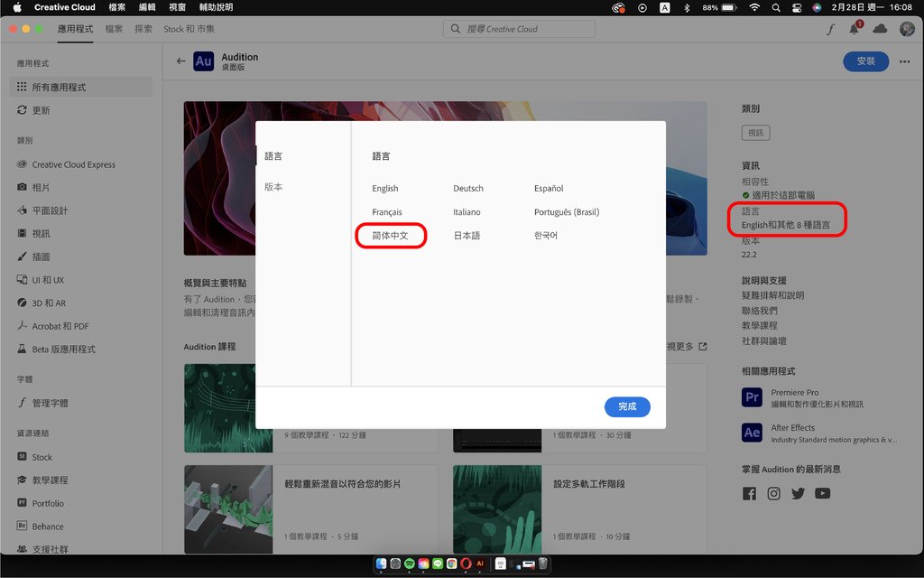Open the 編輯 menu in menu bar
This screenshot has width=924, height=578.
pos(147,7)
